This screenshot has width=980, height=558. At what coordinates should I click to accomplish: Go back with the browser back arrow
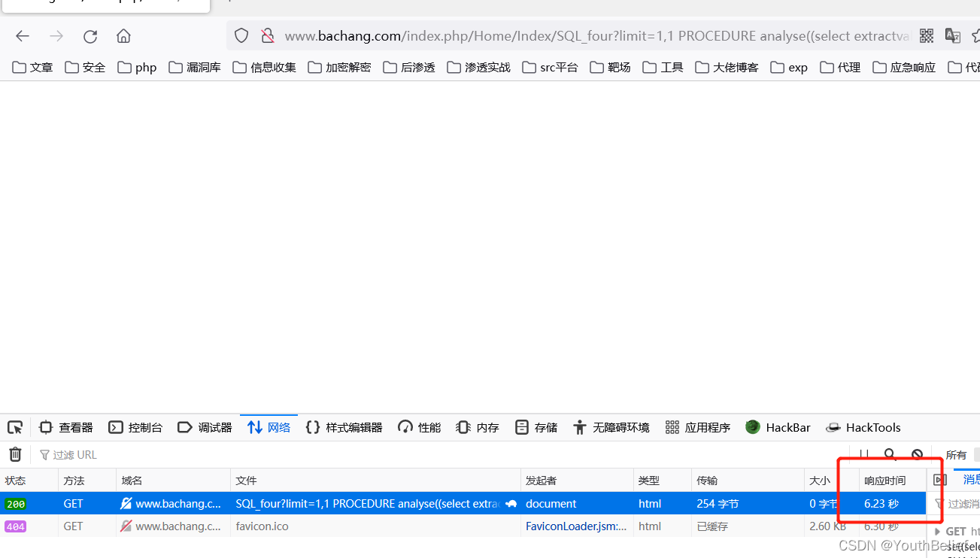point(23,36)
